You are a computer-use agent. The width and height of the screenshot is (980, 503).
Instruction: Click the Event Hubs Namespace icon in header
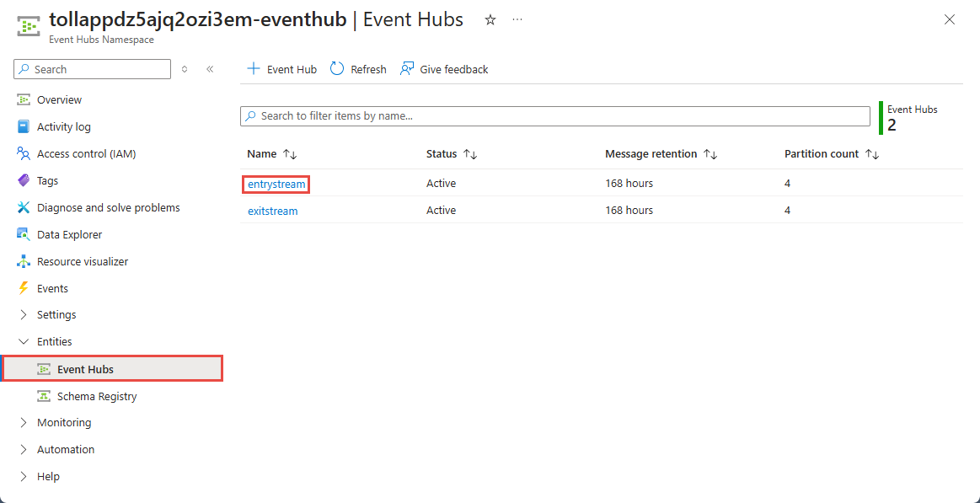point(29,27)
